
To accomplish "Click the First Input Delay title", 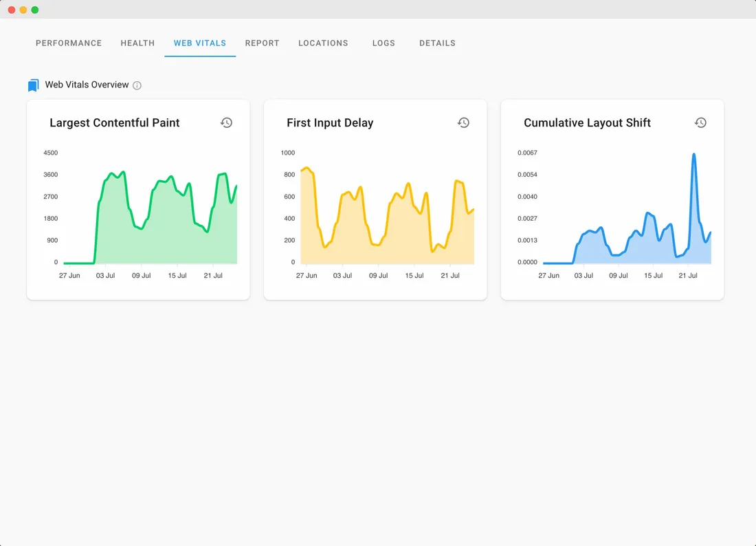I will (330, 123).
